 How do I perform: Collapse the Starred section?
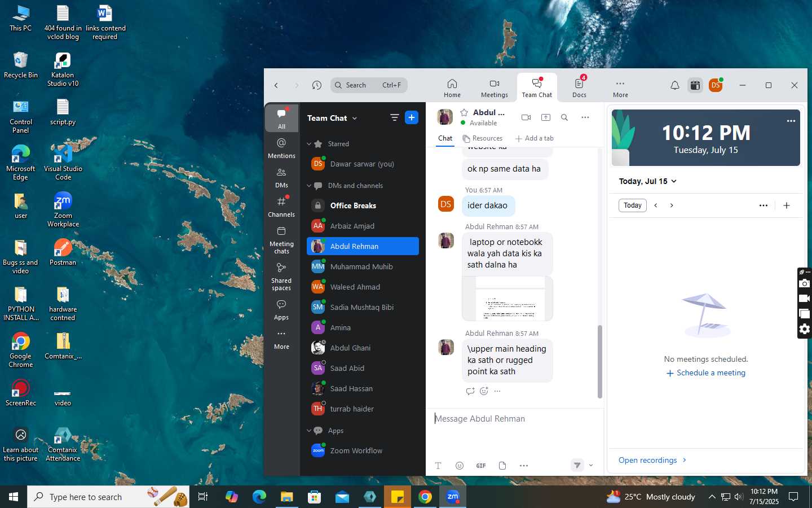pos(309,144)
